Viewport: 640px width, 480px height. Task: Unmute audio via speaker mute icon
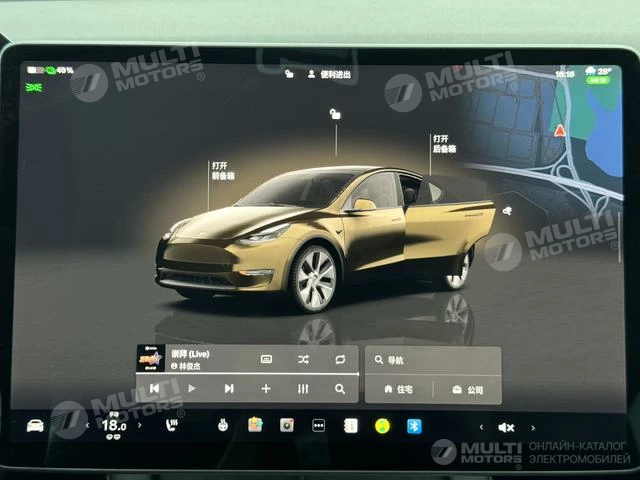point(507,427)
